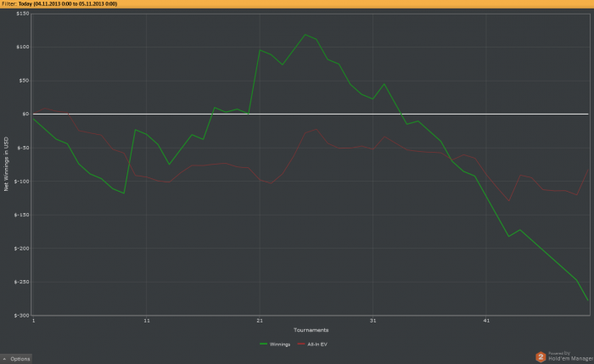Toggle the Winnings legend entry
Image resolution: width=594 pixels, height=364 pixels.
click(x=275, y=344)
